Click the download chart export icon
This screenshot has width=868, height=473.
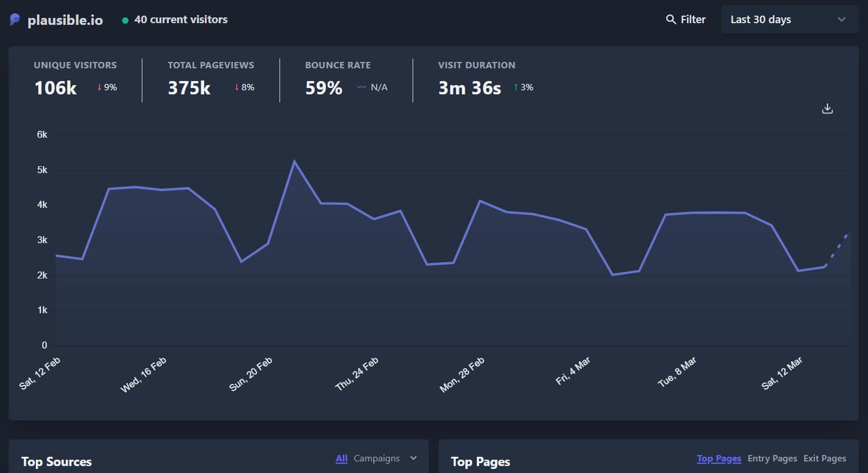click(x=827, y=108)
